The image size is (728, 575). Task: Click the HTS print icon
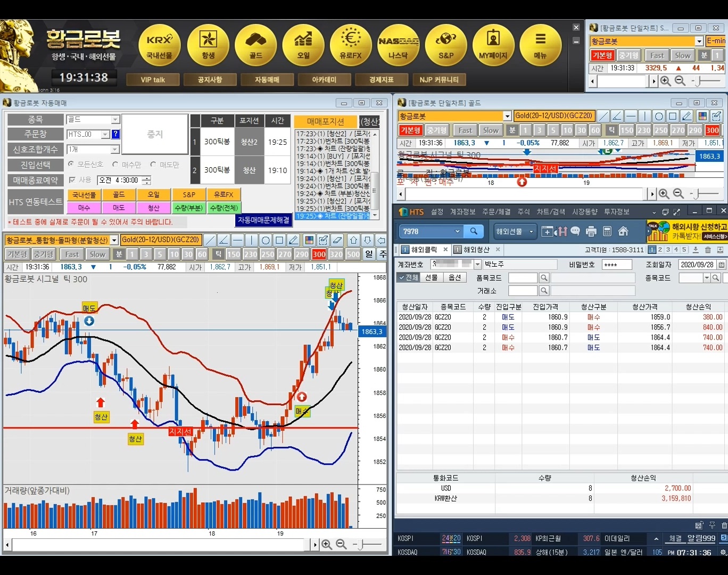coord(591,231)
